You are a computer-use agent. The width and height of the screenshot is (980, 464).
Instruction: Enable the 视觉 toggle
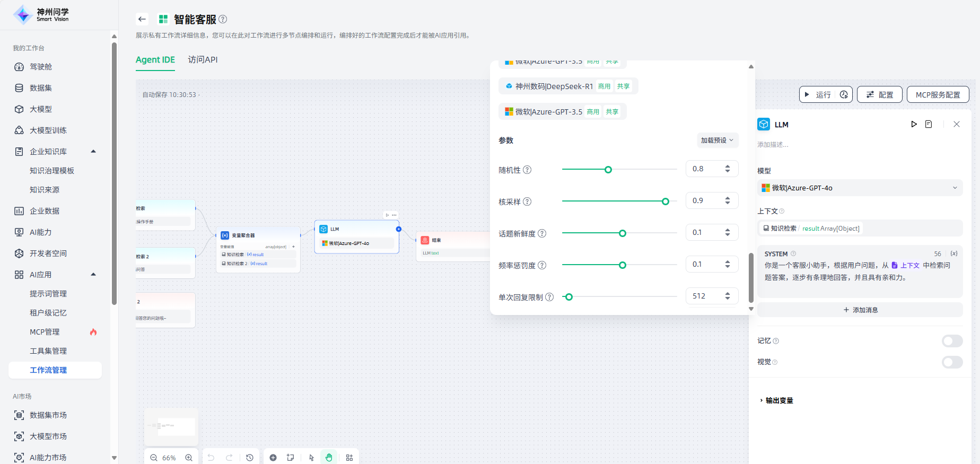[952, 362]
